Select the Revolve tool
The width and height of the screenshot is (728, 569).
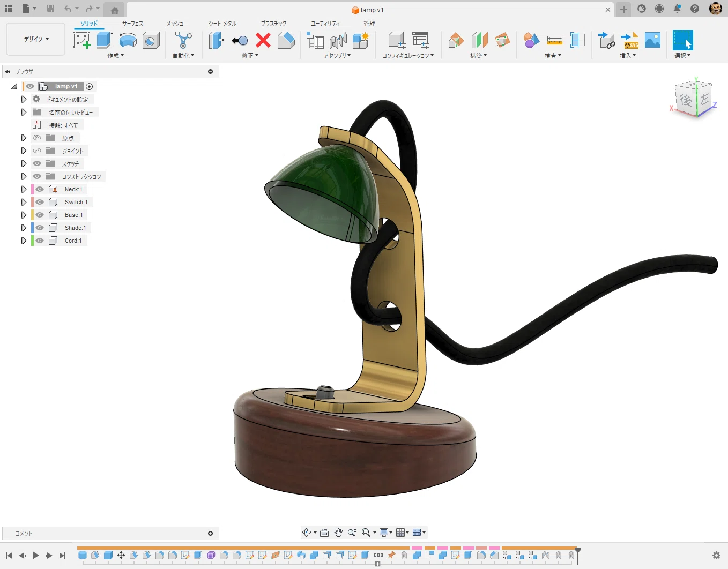coord(128,40)
